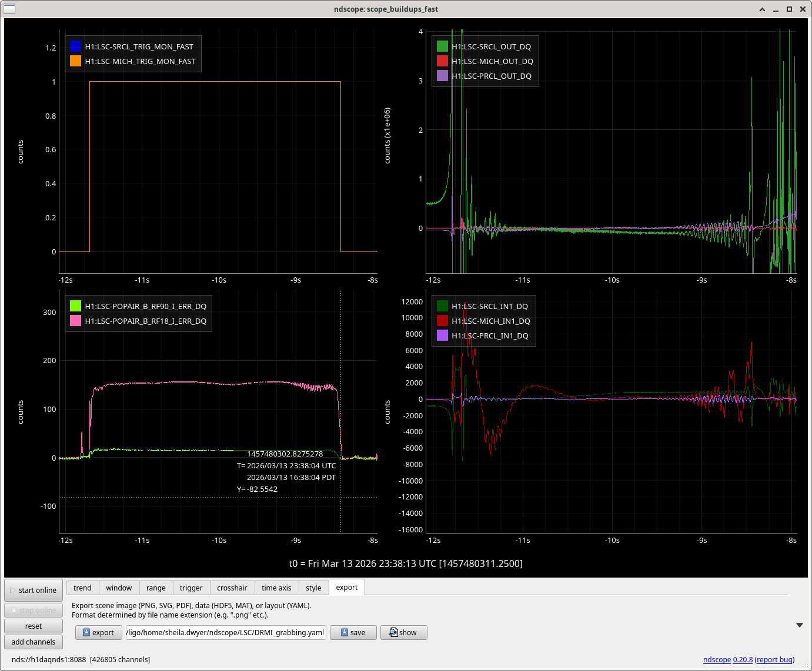Click the show button with magnifier icon
Screen dimensions: 812x671
[x=403, y=632]
